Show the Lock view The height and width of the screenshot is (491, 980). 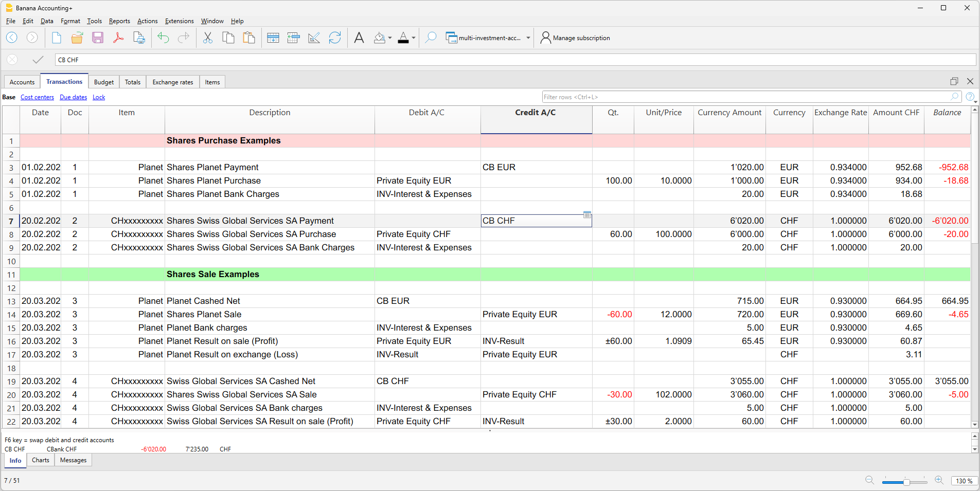point(99,97)
